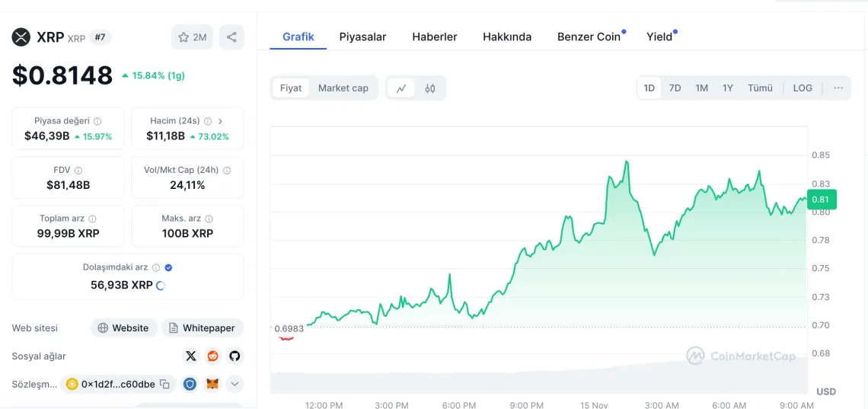
Task: Click the #7 rank badge
Action: [101, 37]
